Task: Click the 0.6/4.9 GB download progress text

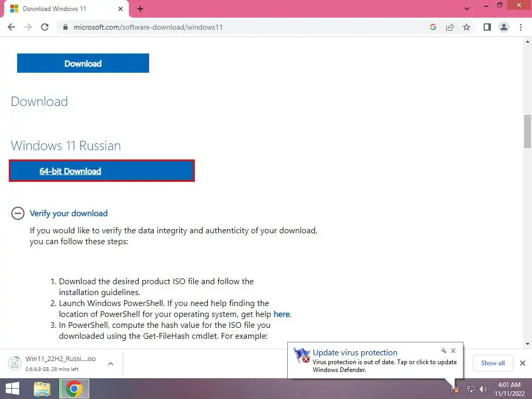Action: pyautogui.click(x=52, y=369)
